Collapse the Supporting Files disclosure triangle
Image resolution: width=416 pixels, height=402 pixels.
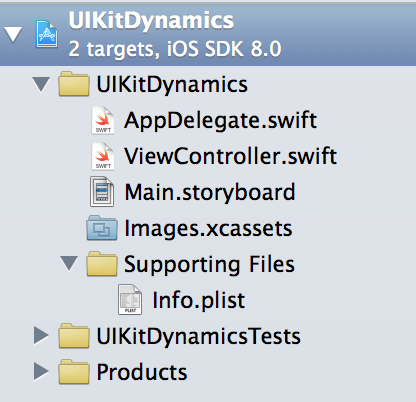[69, 264]
